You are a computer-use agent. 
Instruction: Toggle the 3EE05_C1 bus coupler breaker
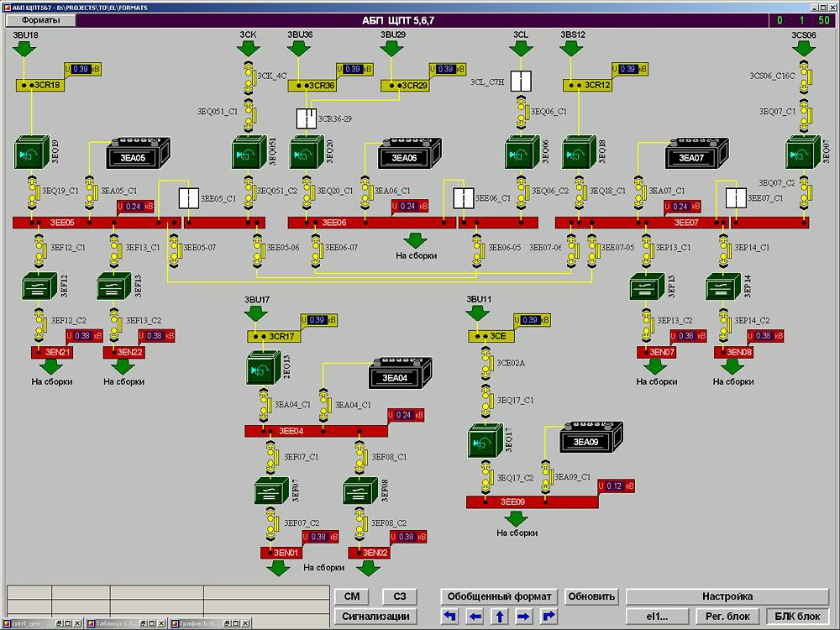tap(188, 197)
